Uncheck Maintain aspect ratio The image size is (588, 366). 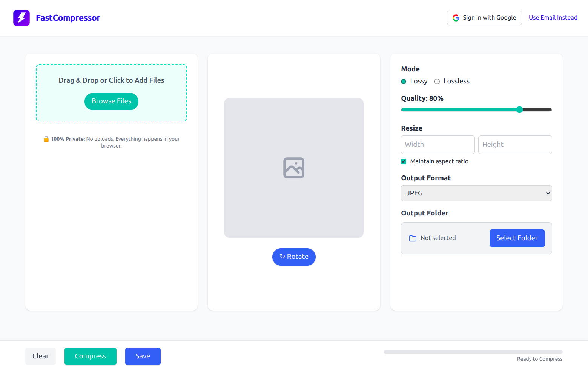point(404,161)
